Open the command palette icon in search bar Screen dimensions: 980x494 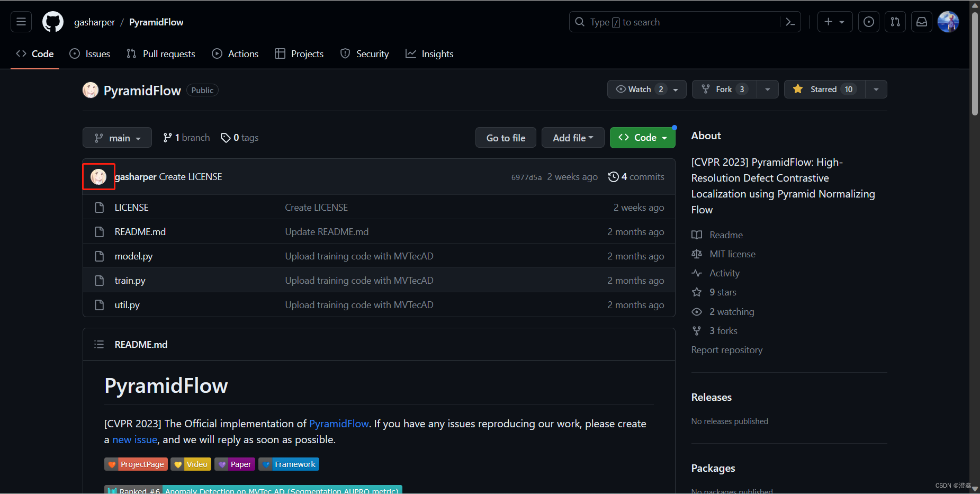pos(790,22)
